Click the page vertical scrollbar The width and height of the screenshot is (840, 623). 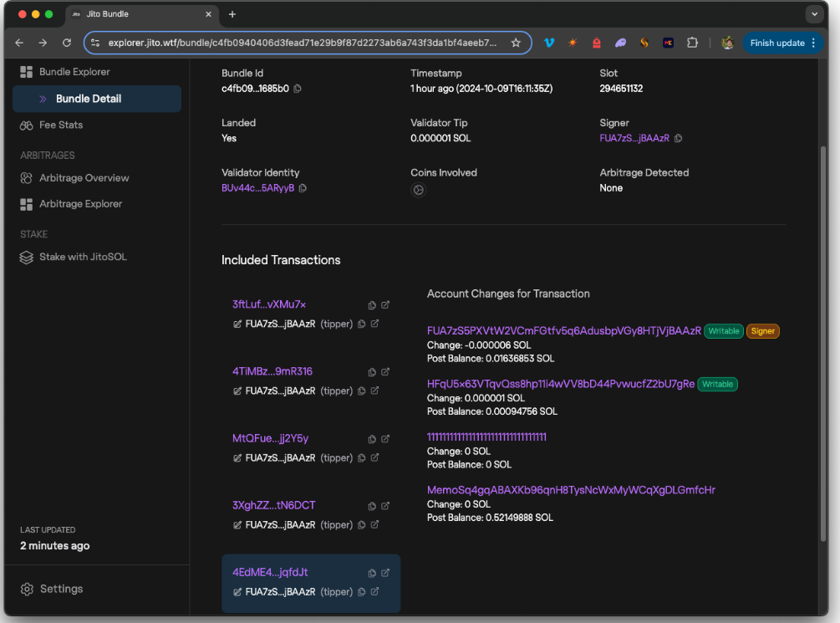point(823,343)
